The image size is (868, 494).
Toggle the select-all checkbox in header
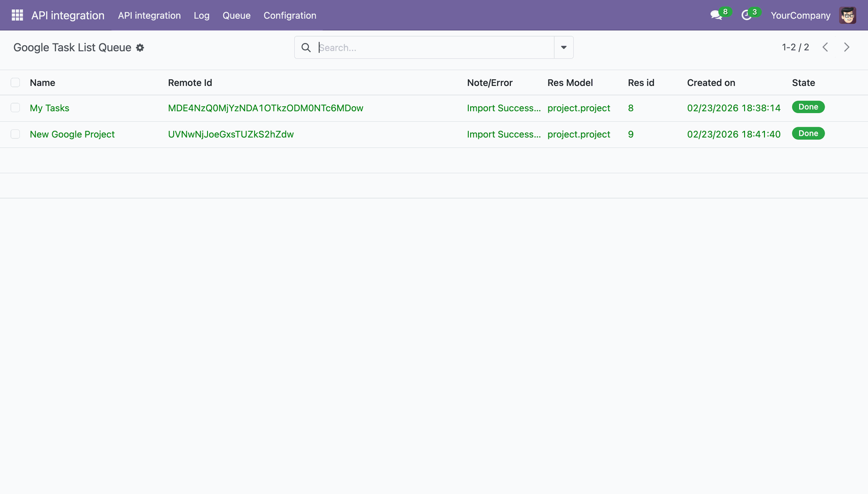coord(15,82)
